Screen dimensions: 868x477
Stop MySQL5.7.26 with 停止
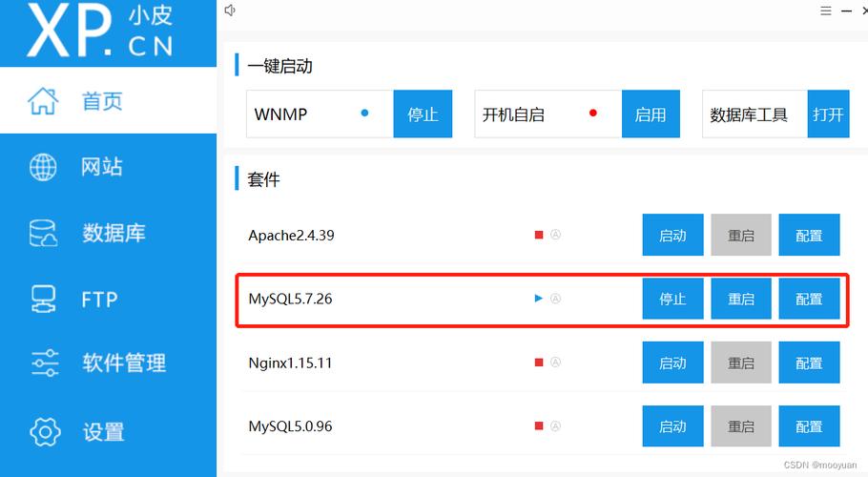click(672, 299)
